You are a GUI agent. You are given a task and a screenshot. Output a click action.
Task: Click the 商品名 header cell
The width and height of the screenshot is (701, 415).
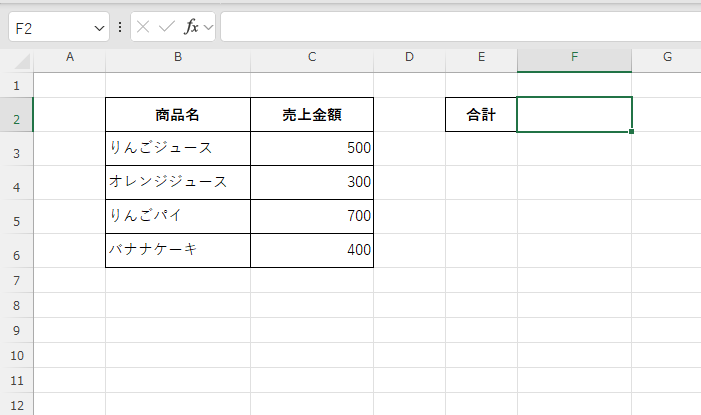(178, 114)
